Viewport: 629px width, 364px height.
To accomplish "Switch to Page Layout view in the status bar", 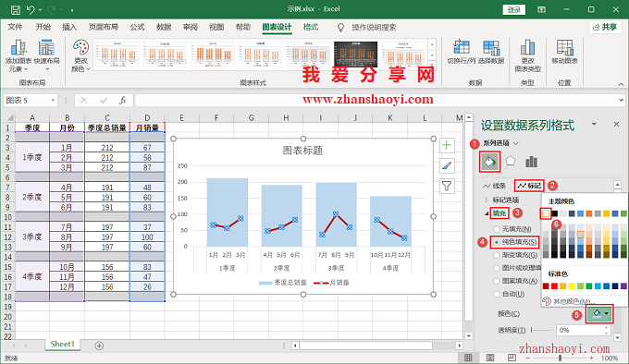I will (x=490, y=358).
